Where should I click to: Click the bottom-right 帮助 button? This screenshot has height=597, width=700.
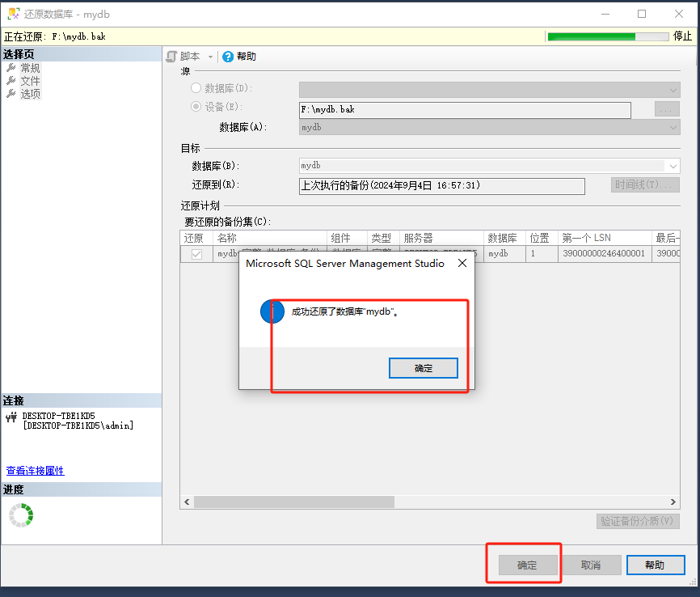[655, 565]
